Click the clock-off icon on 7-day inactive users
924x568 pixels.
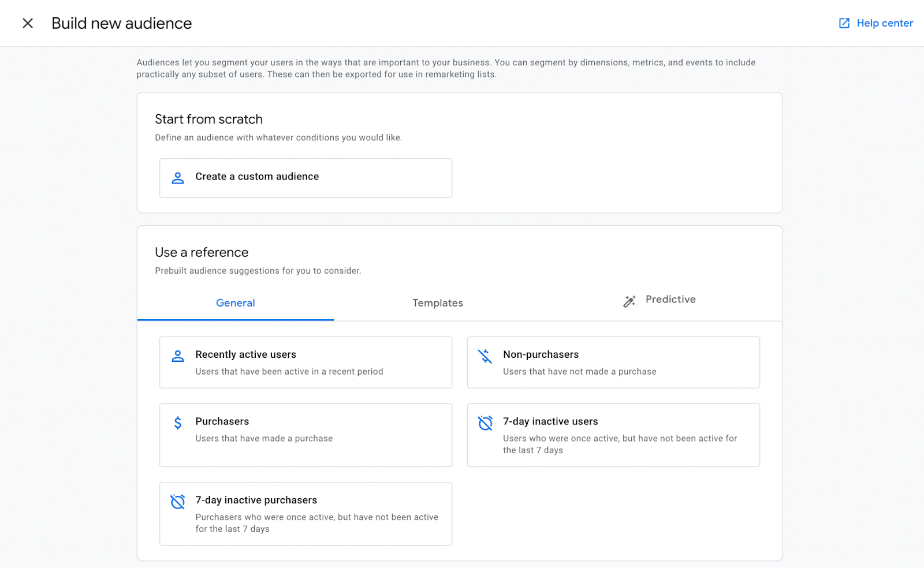point(485,423)
